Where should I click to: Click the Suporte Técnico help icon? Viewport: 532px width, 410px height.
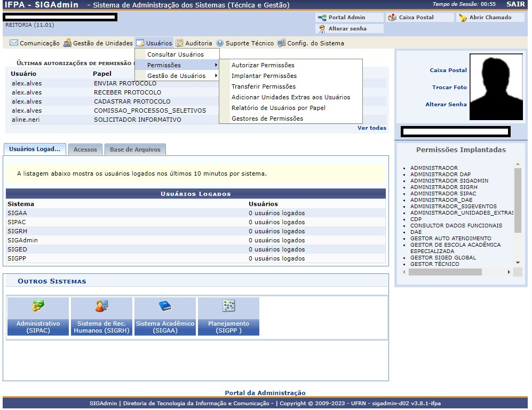220,43
